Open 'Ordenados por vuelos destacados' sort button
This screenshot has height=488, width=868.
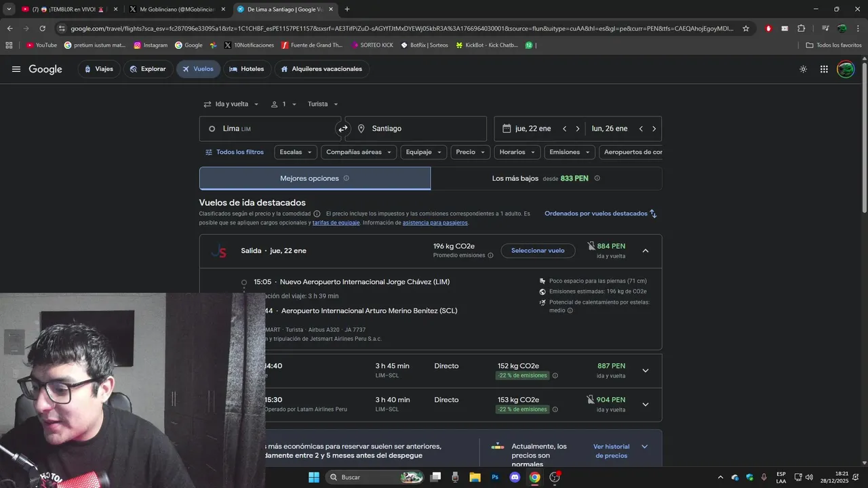coord(601,213)
